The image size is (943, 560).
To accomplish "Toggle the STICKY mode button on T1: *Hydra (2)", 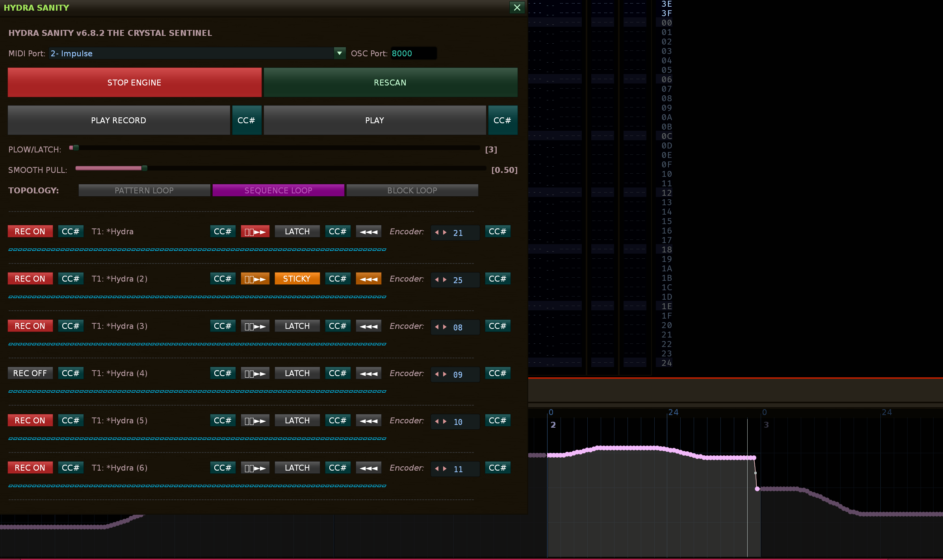I will [x=297, y=279].
